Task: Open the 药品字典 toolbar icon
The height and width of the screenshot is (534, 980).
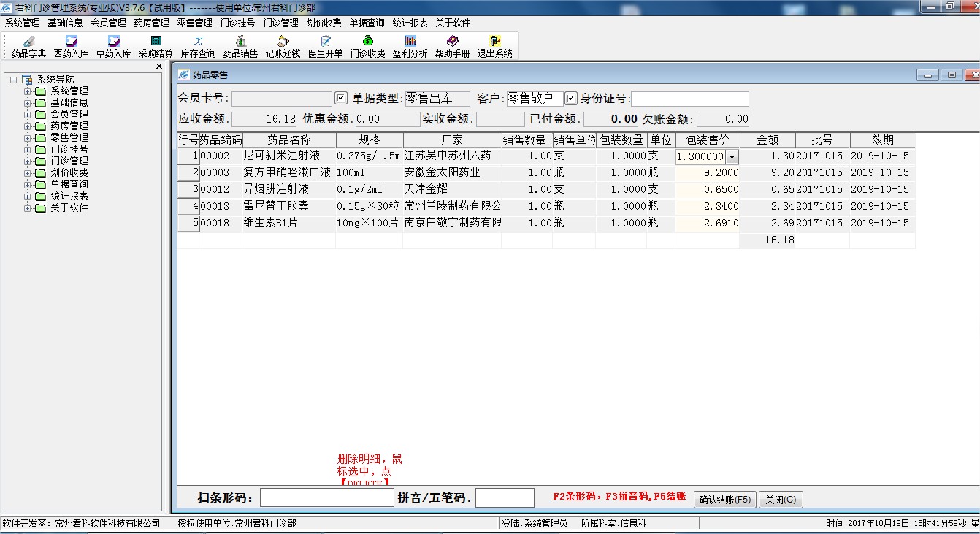Action: coord(28,46)
